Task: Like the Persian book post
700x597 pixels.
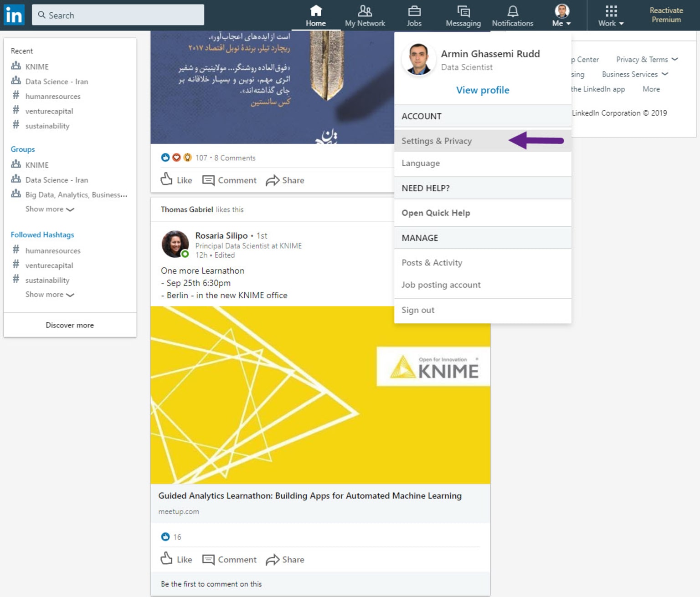Action: point(176,180)
